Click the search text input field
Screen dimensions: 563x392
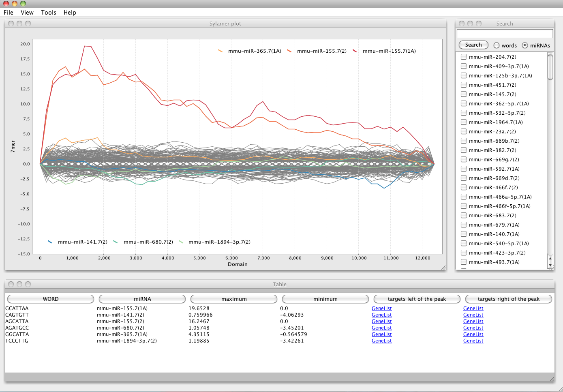click(x=505, y=34)
